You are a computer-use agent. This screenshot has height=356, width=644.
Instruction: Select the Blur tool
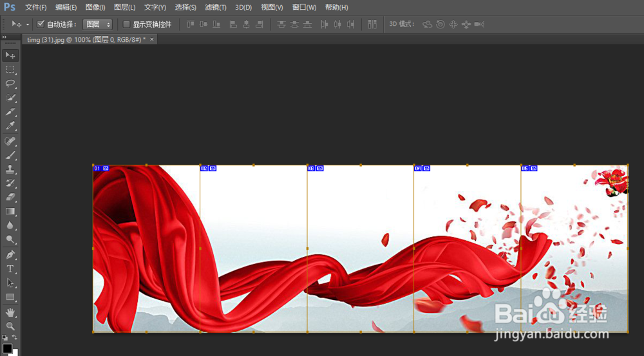10,225
